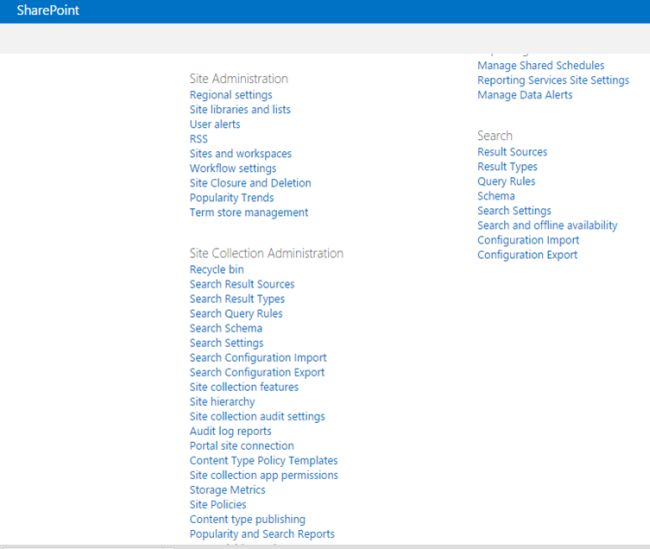Screen dimensions: 650x549
Task: Open Search and offline availability
Action: [547, 225]
